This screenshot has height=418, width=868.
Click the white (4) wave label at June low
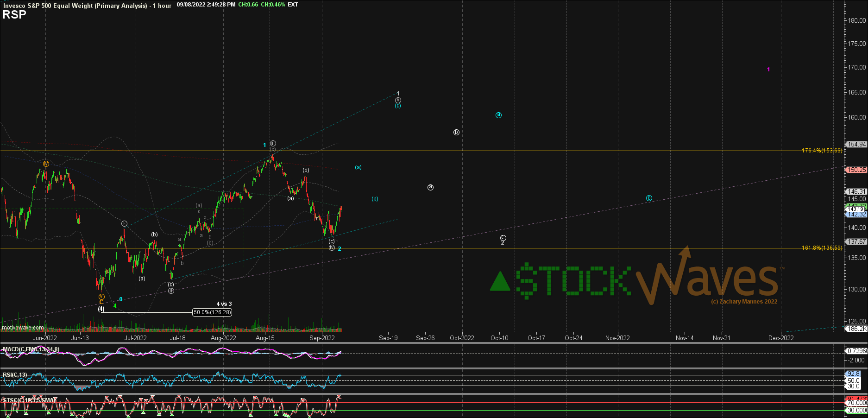[101, 309]
